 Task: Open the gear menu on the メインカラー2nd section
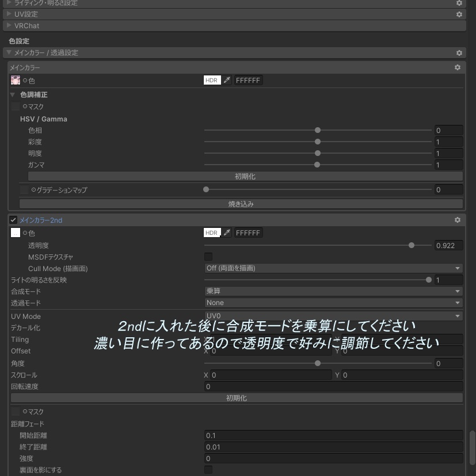pyautogui.click(x=457, y=219)
